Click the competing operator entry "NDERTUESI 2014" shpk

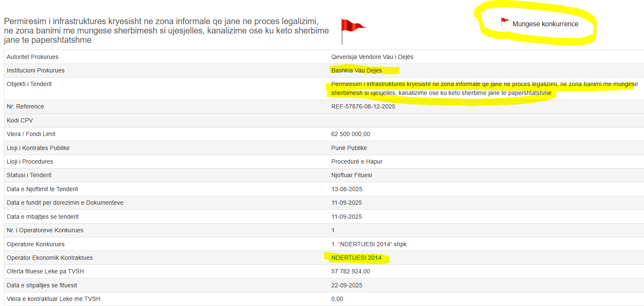(x=369, y=244)
